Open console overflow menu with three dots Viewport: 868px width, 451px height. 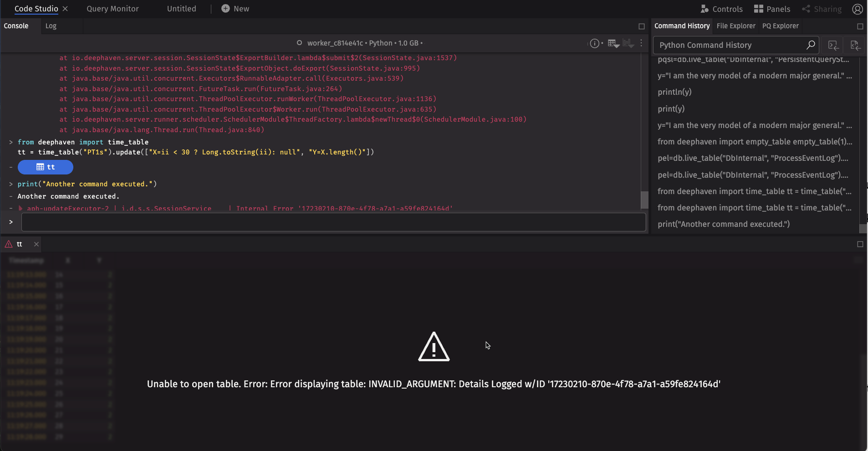641,43
